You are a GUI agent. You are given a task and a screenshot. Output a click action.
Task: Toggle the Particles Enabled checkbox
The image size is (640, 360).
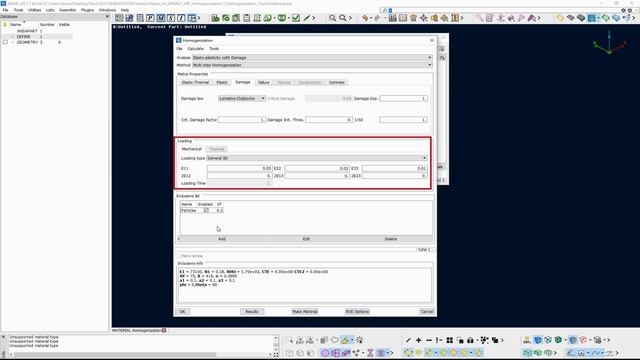206,210
